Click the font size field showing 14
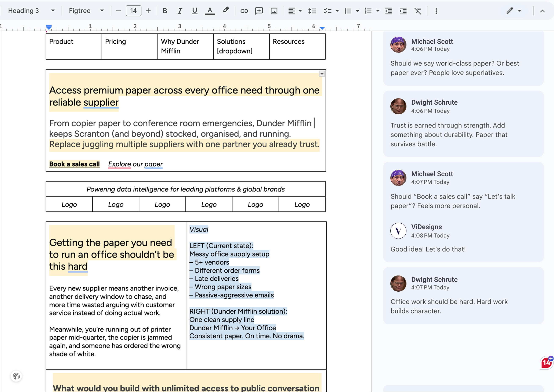This screenshot has height=392, width=554. (133, 11)
